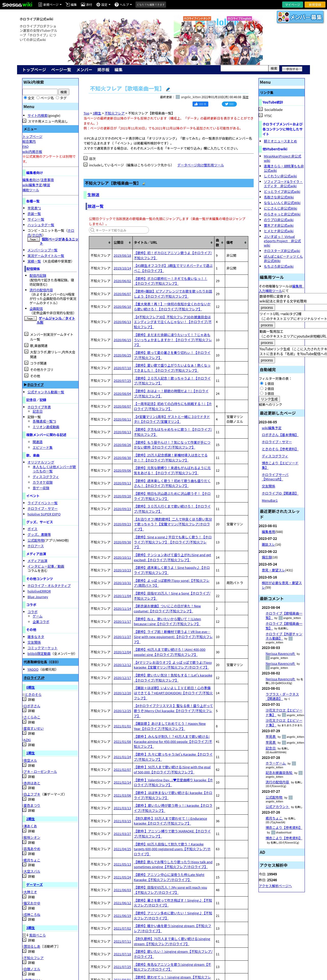Image resolution: width=327 pixels, height=980 pixels.
Task: Click the リンク生成 button
Action: [269, 399]
